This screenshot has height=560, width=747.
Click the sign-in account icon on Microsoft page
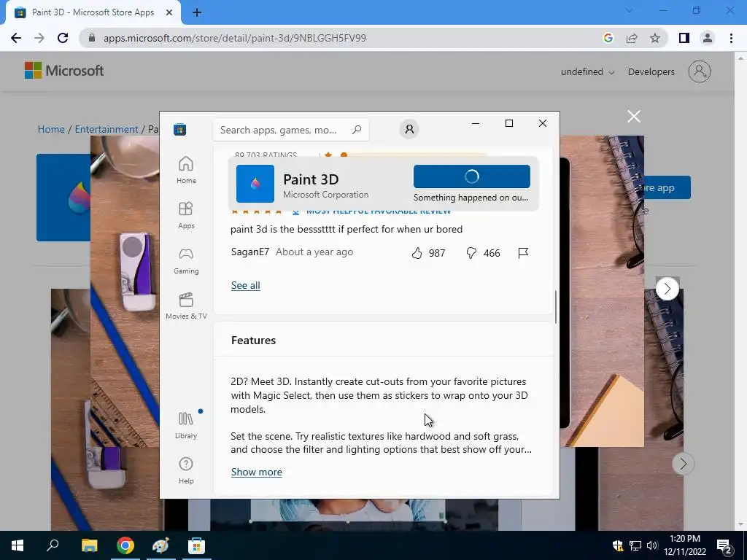point(700,71)
